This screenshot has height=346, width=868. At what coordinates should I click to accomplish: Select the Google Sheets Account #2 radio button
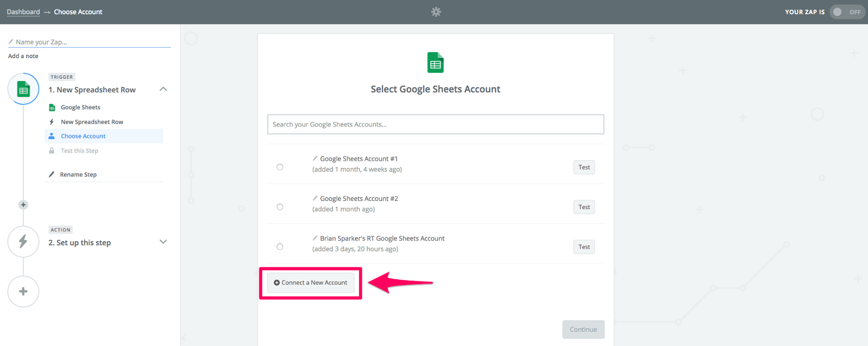pyautogui.click(x=280, y=207)
